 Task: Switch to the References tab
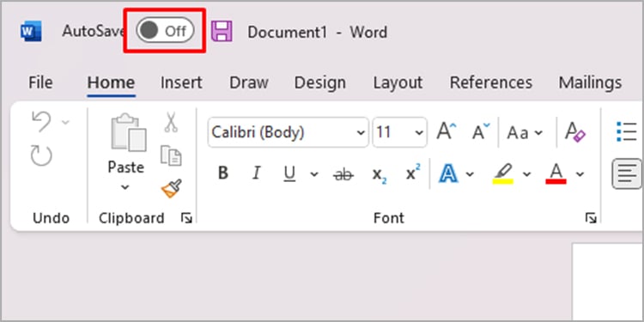491,82
